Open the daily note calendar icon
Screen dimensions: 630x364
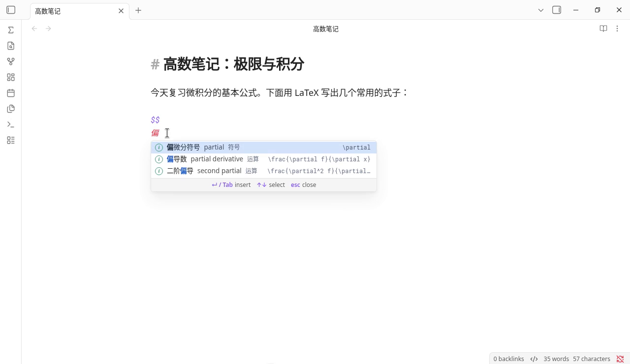[x=11, y=93]
